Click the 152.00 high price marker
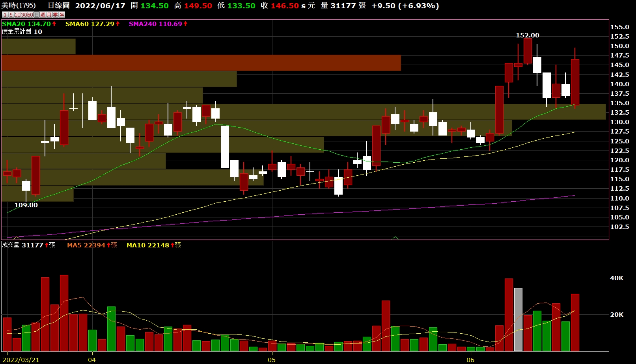This screenshot has width=636, height=364. [528, 35]
